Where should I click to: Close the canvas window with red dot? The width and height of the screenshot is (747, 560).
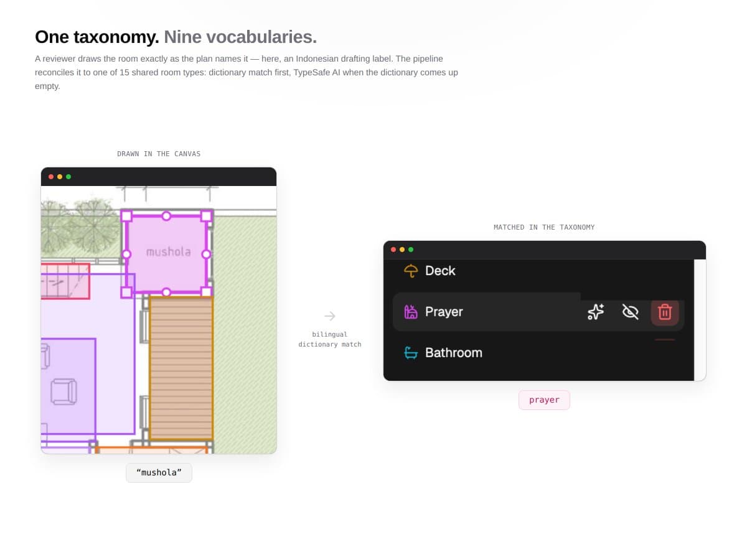pyautogui.click(x=51, y=177)
